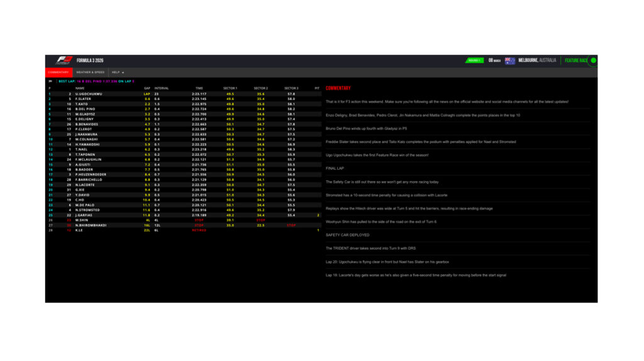
Task: Select the M.Shin row
Action: 184,220
